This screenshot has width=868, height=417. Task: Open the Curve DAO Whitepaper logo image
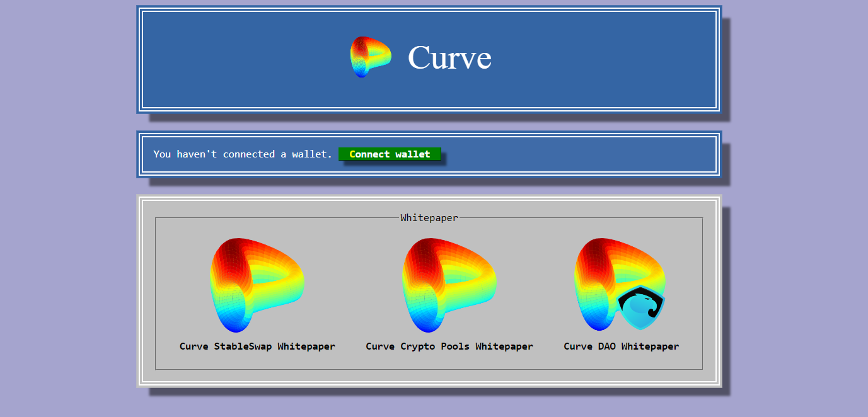point(621,285)
